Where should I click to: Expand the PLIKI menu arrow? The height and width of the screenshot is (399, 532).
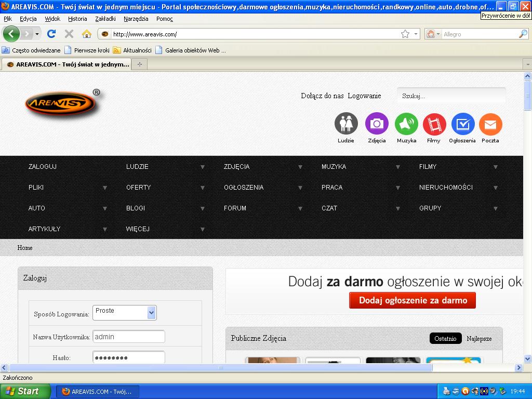point(105,188)
